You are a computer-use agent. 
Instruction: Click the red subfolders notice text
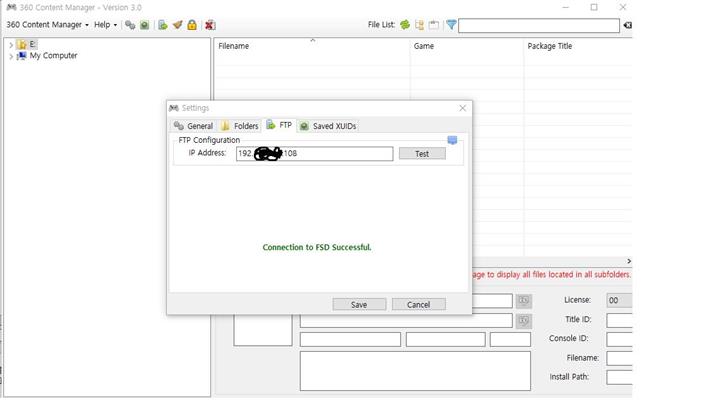(x=552, y=275)
